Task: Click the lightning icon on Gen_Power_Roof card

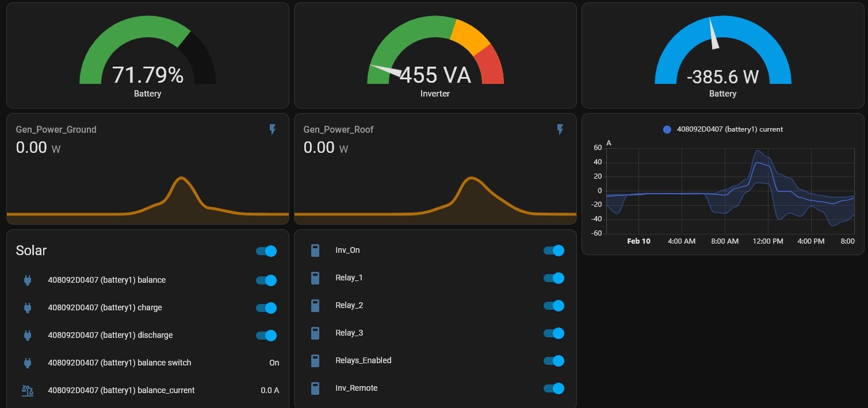Action: pyautogui.click(x=560, y=130)
